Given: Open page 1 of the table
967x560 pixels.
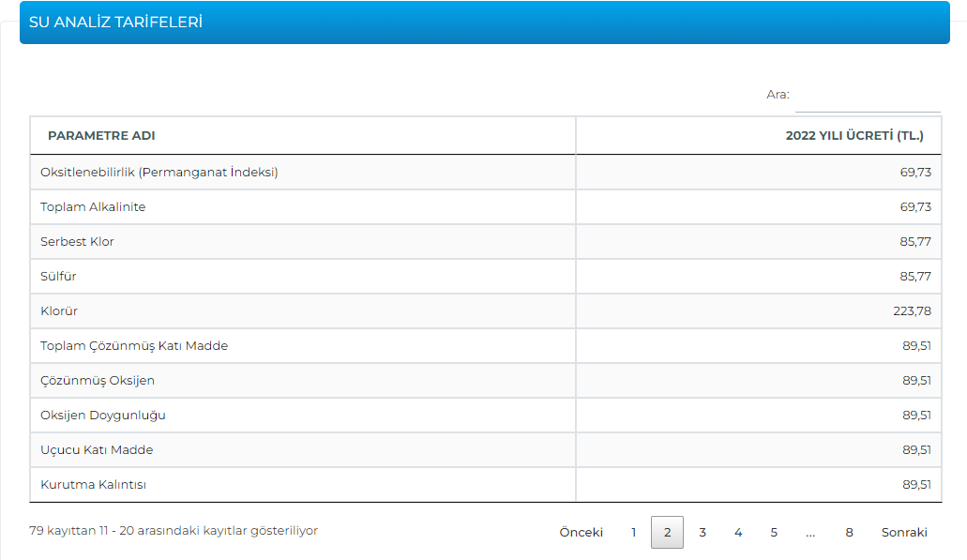Looking at the screenshot, I should tap(634, 533).
